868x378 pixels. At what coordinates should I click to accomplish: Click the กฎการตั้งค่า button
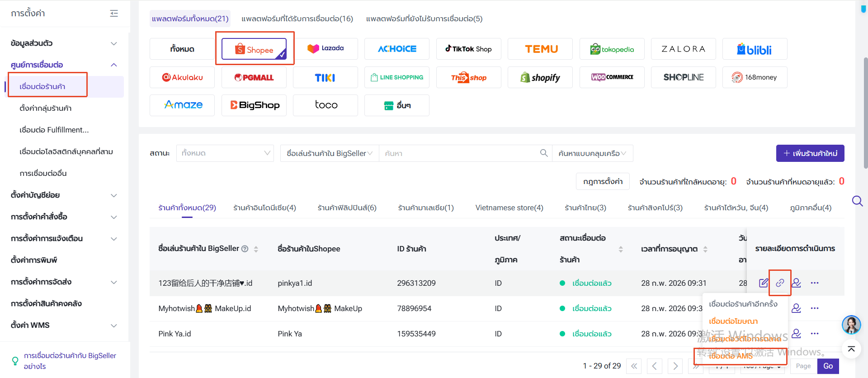point(603,181)
